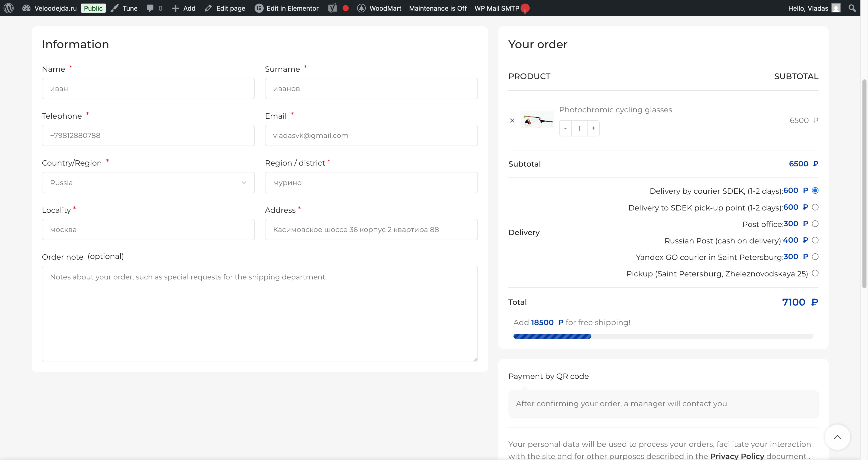Open the Add new content menu
The height and width of the screenshot is (460, 868).
click(x=189, y=8)
